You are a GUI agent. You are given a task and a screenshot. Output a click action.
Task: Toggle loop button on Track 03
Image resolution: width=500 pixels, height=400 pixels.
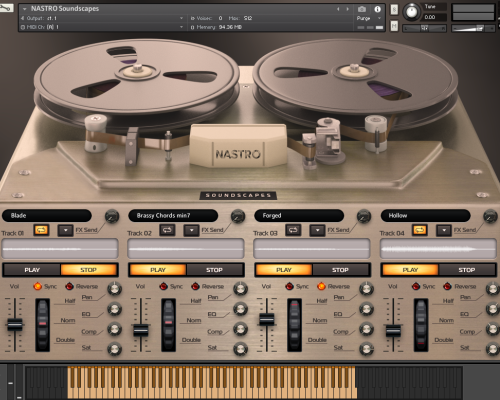[x=293, y=230]
